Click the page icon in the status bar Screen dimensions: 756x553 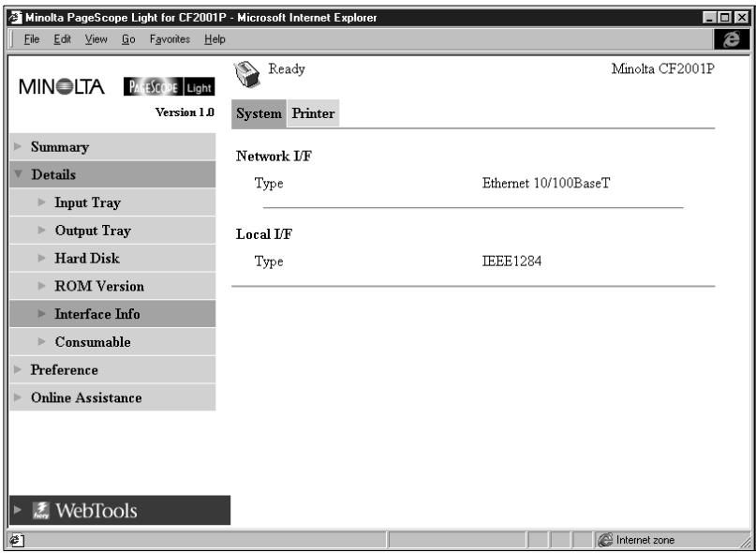click(x=18, y=541)
